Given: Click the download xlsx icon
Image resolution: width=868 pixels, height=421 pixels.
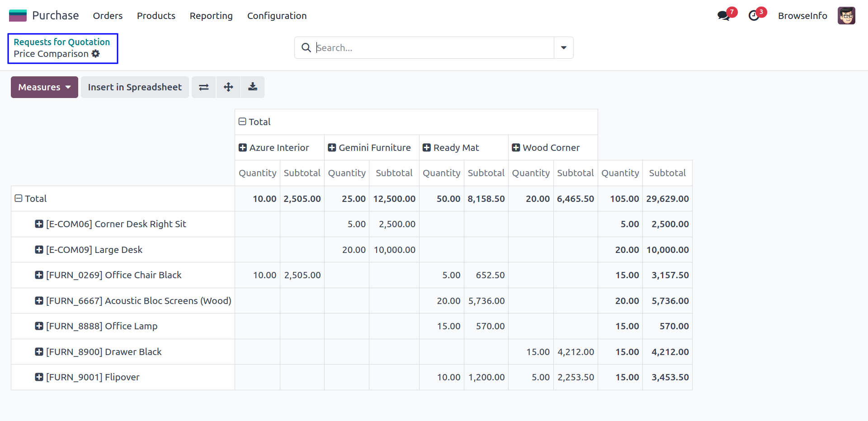Looking at the screenshot, I should click(x=253, y=87).
